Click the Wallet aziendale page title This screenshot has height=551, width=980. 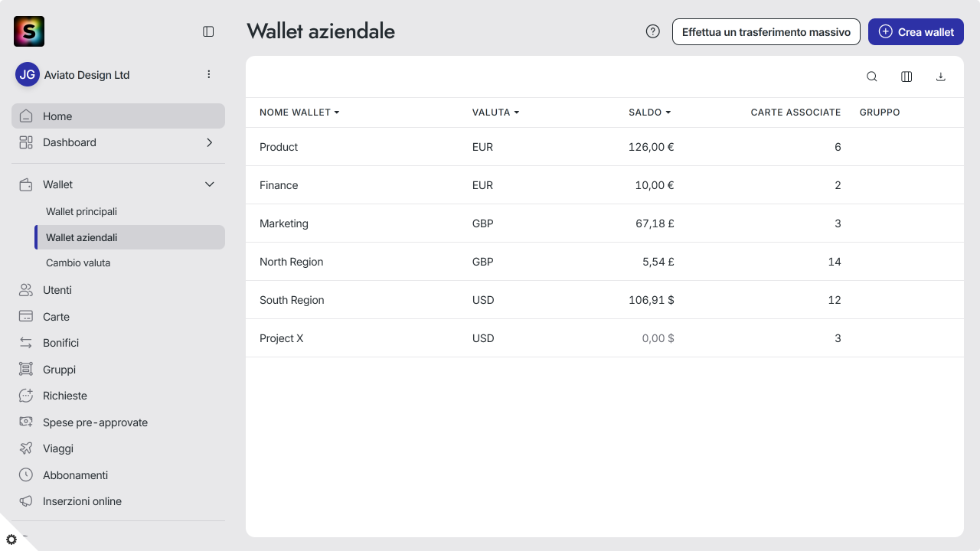point(321,31)
